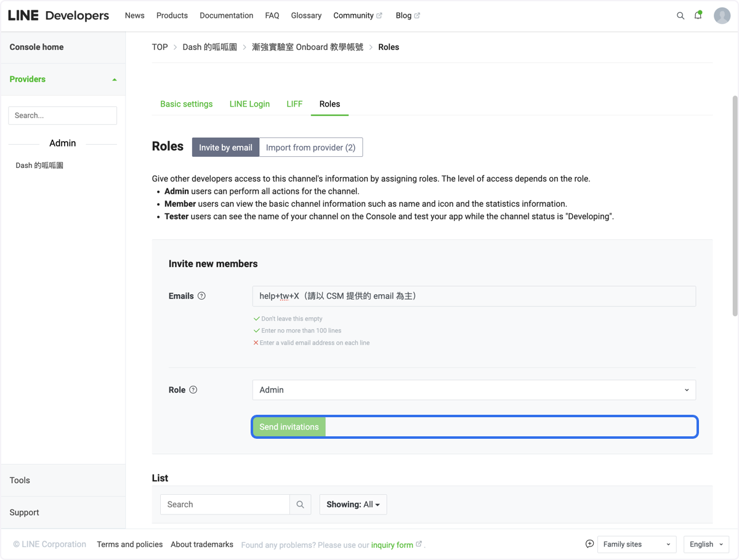
Task: Click the feedback speech-bubble icon in footer
Action: pos(589,544)
